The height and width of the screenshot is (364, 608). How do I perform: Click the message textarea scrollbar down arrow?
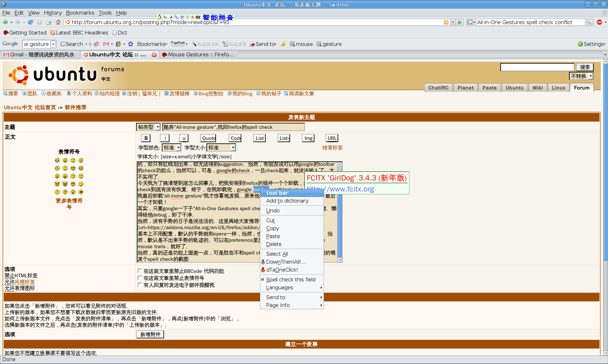(339, 260)
